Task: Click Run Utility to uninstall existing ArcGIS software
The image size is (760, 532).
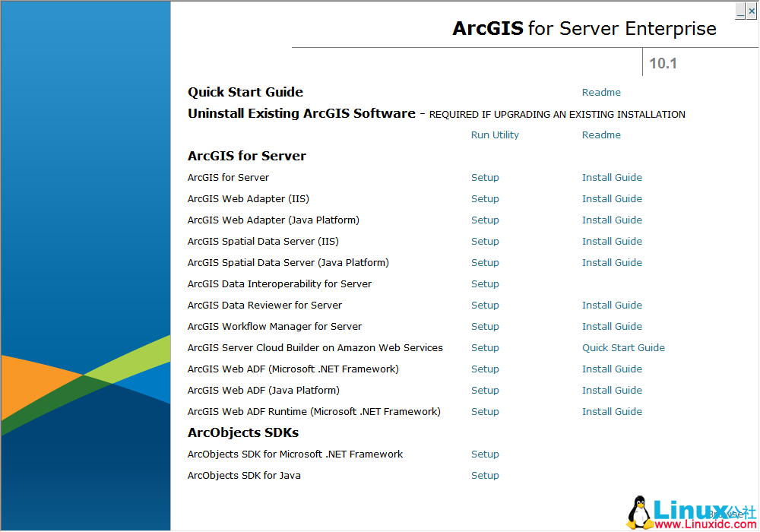Action: point(495,135)
